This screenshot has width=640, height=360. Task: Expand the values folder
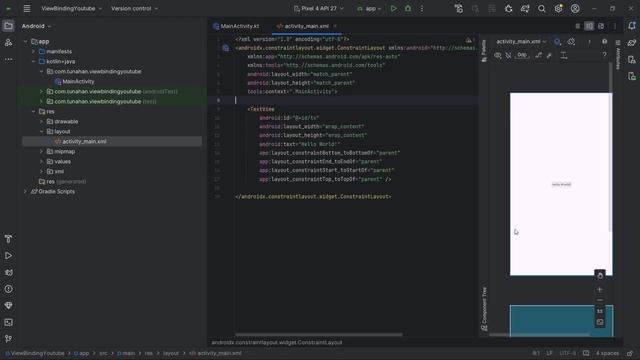(x=41, y=162)
